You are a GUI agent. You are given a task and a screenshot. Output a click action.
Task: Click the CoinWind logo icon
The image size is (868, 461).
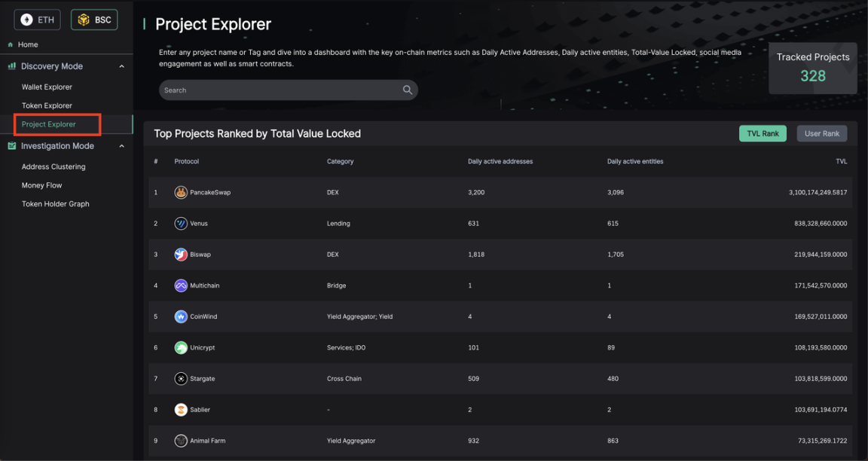181,316
